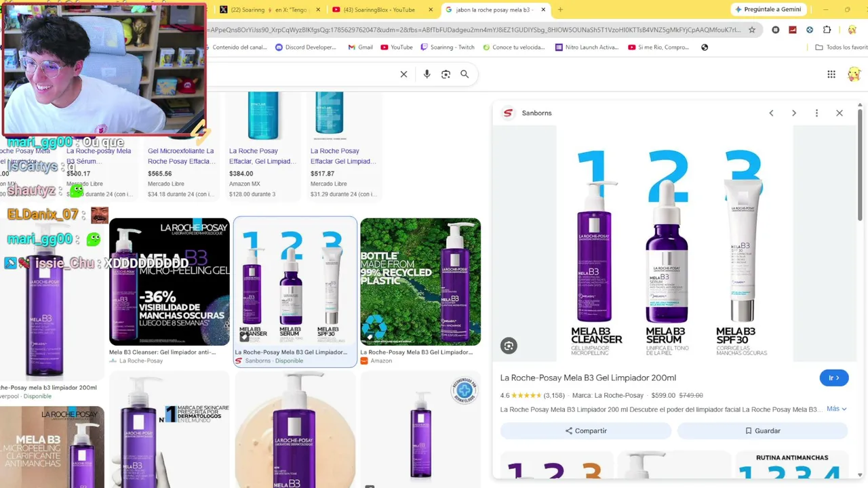Image resolution: width=868 pixels, height=488 pixels.
Task: Switch to the SoaringBlox YouTube tab
Action: [383, 9]
